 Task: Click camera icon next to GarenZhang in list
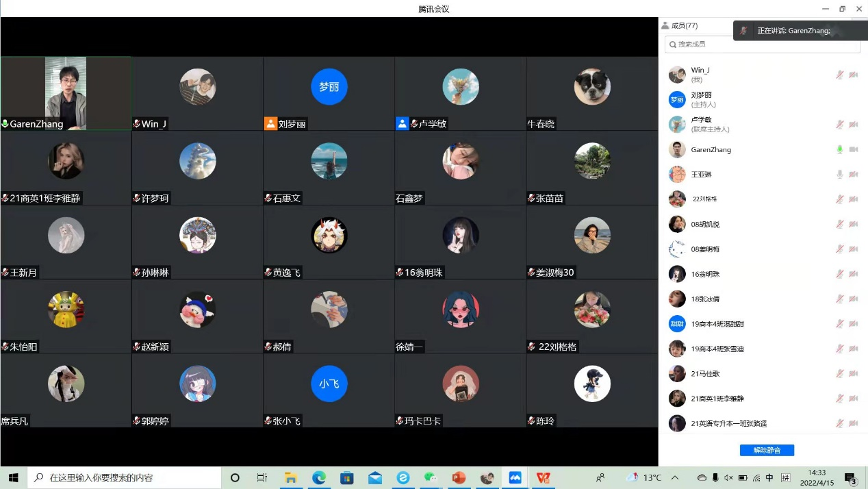(x=854, y=149)
